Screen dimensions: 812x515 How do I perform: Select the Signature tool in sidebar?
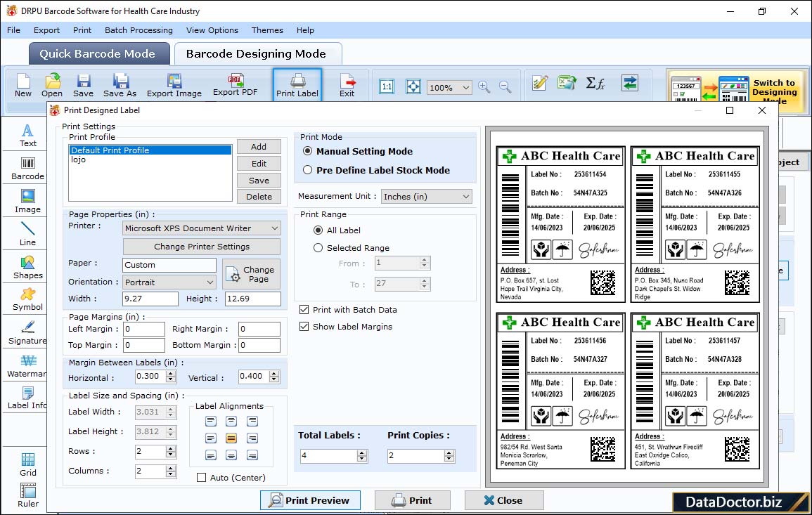point(27,333)
